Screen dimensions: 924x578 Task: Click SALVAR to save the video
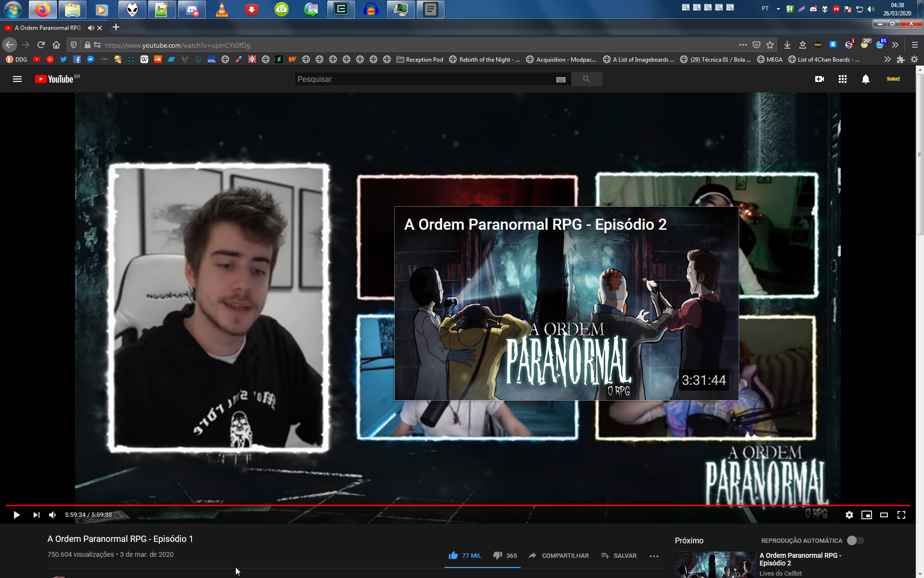619,555
